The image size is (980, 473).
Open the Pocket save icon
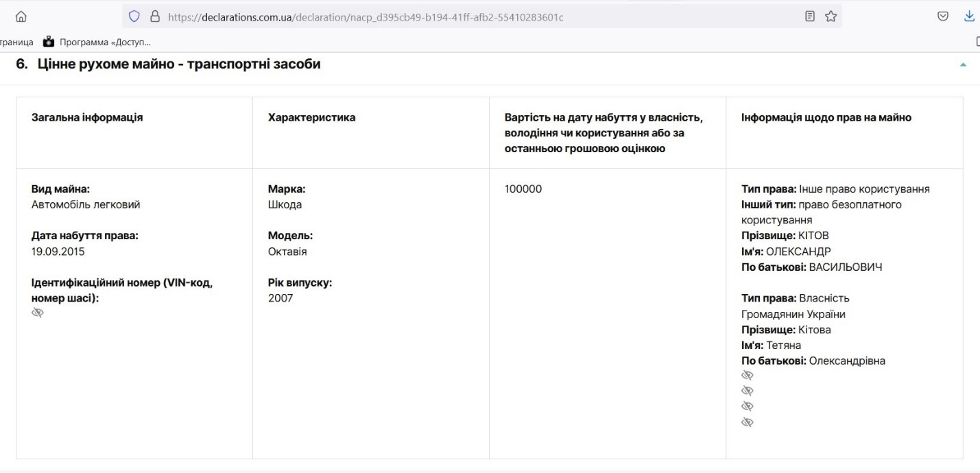(x=943, y=16)
